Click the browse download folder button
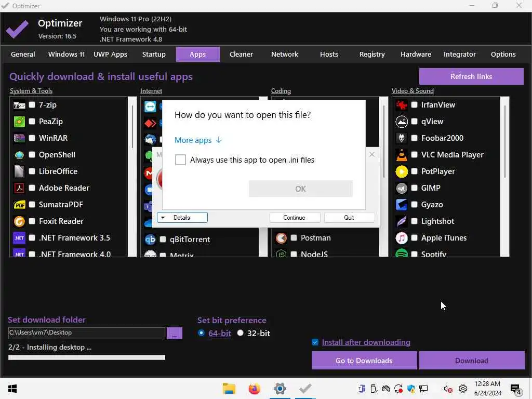 tap(175, 333)
